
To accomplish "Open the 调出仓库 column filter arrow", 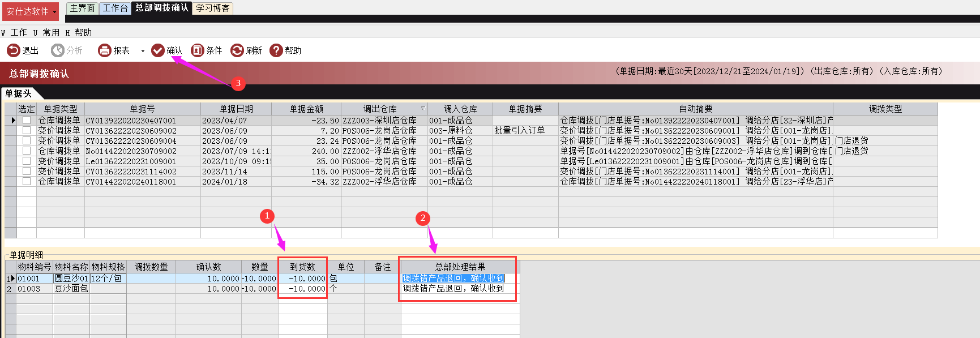I will [423, 108].
